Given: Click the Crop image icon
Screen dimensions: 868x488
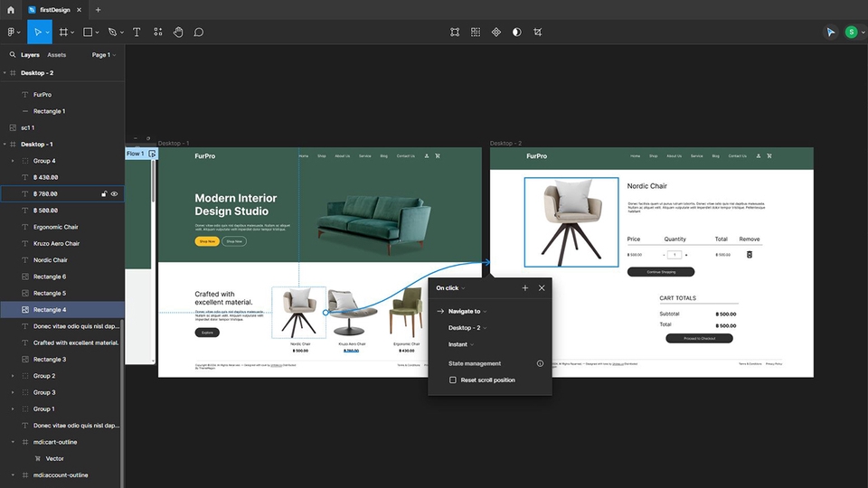Looking at the screenshot, I should (538, 32).
